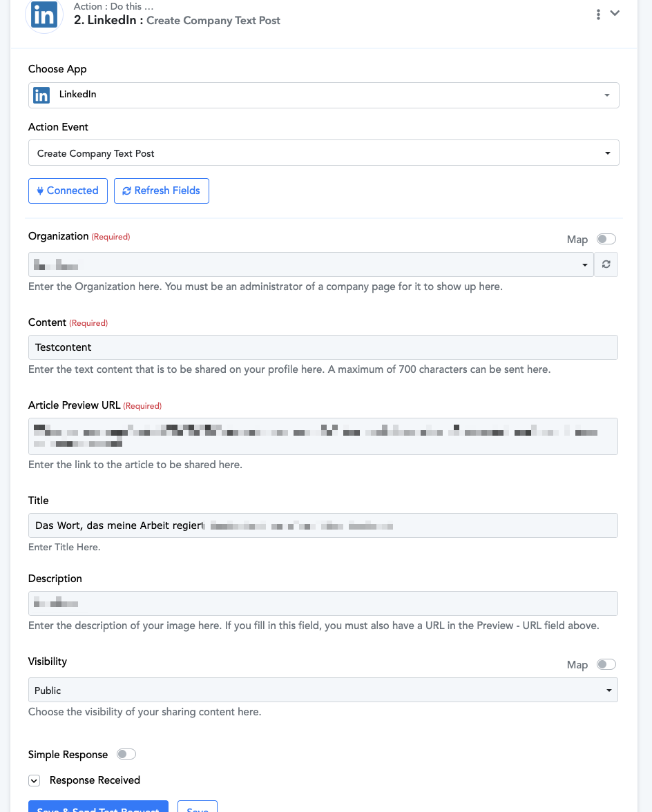Viewport: 652px width, 812px height.
Task: Open the Action Event dropdown
Action: [323, 153]
